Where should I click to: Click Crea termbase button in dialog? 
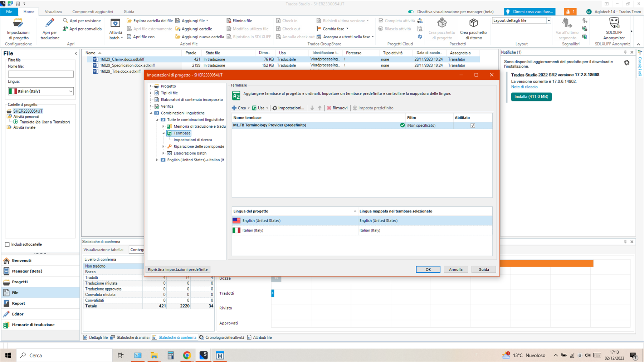tap(240, 108)
